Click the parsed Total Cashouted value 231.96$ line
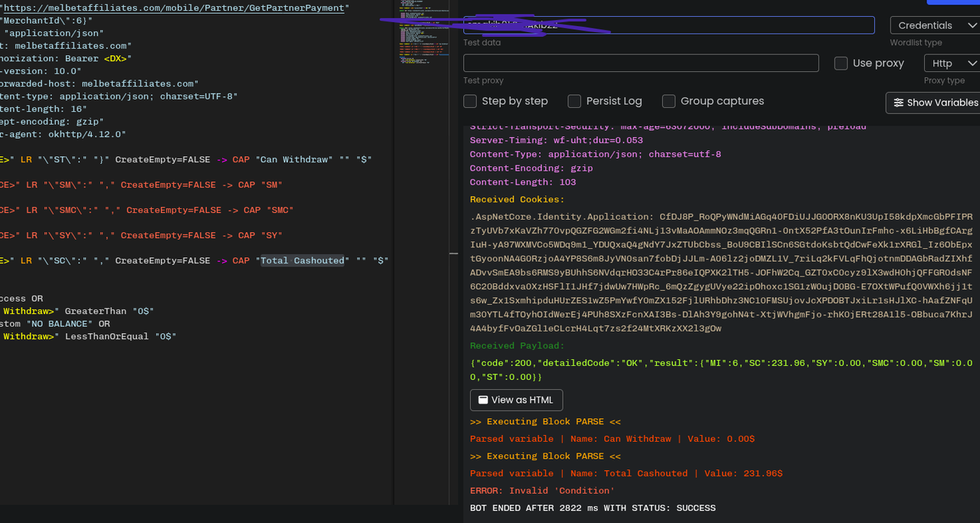 (626, 473)
